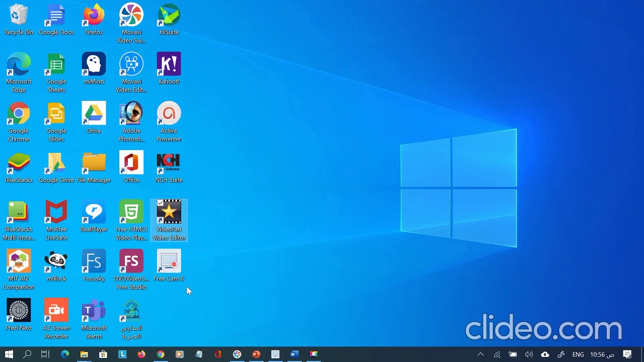Click the Adobe Photoshop desktop icon

tap(131, 122)
